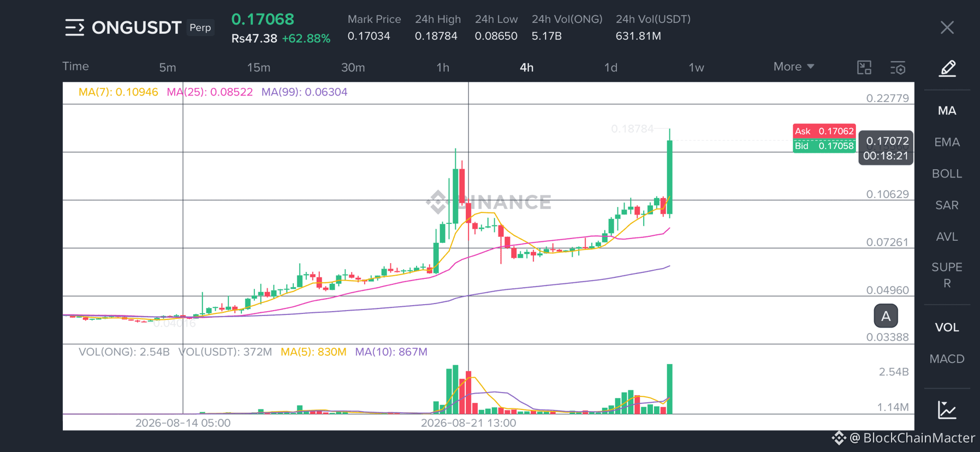This screenshot has width=980, height=452.
Task: Open the chart layout icon
Action: [864, 68]
